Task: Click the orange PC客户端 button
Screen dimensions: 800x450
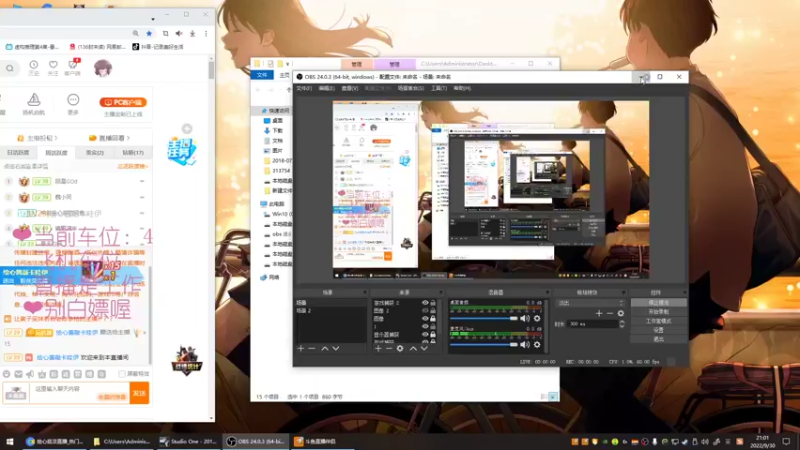Action: 123,102
